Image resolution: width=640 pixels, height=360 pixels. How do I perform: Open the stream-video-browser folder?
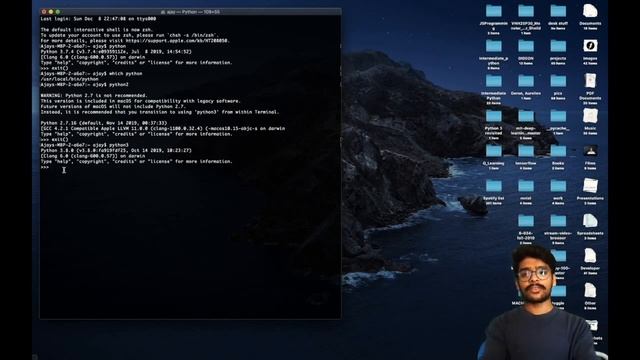click(558, 221)
